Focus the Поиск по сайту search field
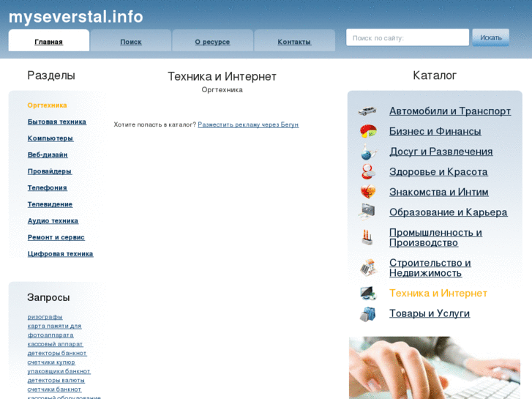Viewport: 532px width, 399px height. 408,37
